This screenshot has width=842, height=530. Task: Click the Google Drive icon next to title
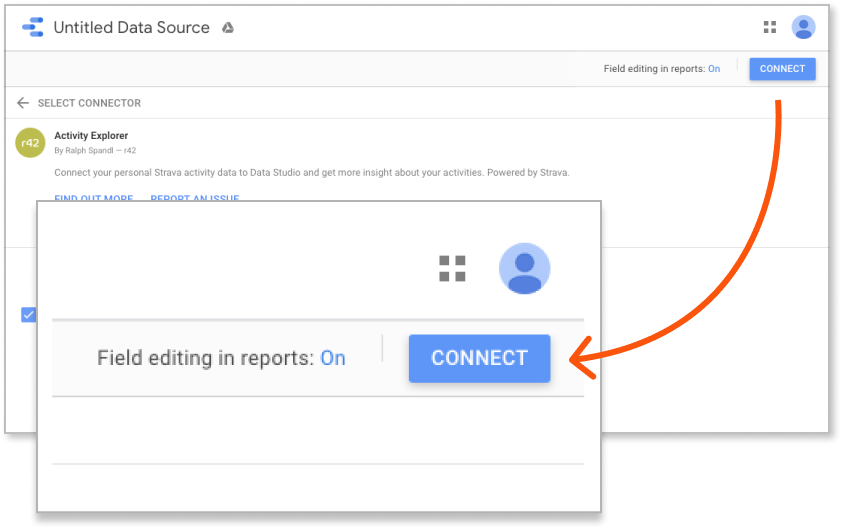click(x=228, y=28)
